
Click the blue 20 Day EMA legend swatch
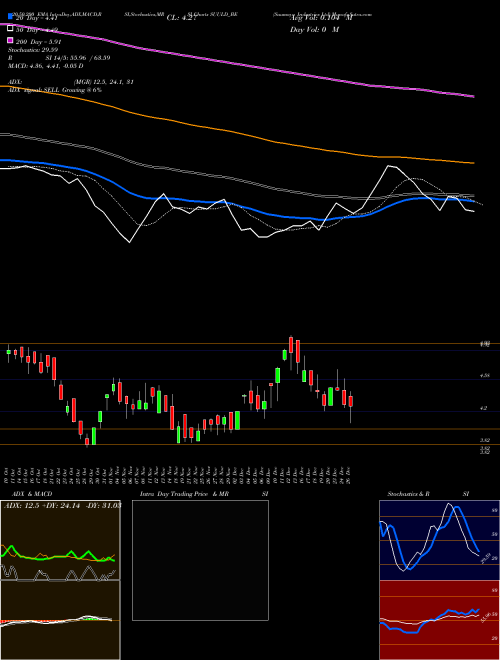point(10,16)
